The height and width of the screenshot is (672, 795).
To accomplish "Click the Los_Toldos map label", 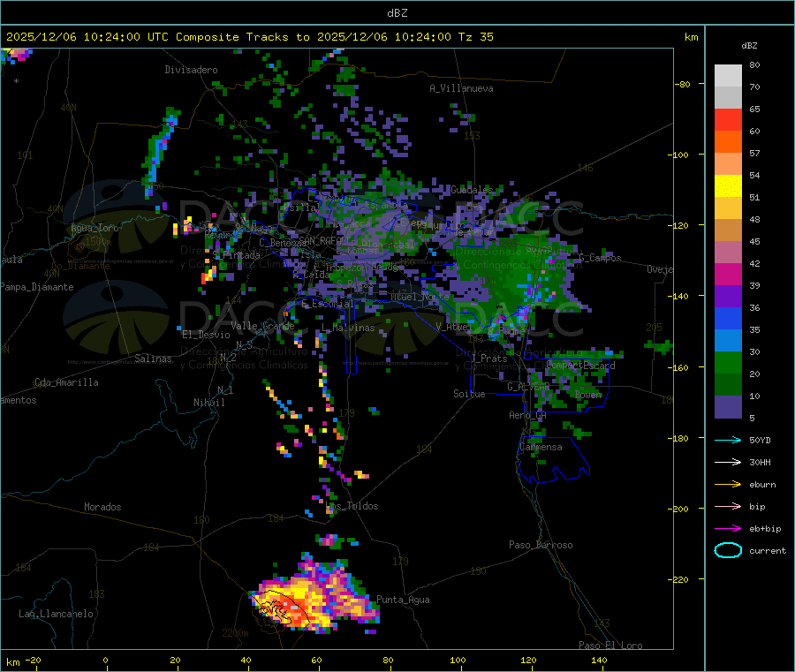I will point(352,506).
